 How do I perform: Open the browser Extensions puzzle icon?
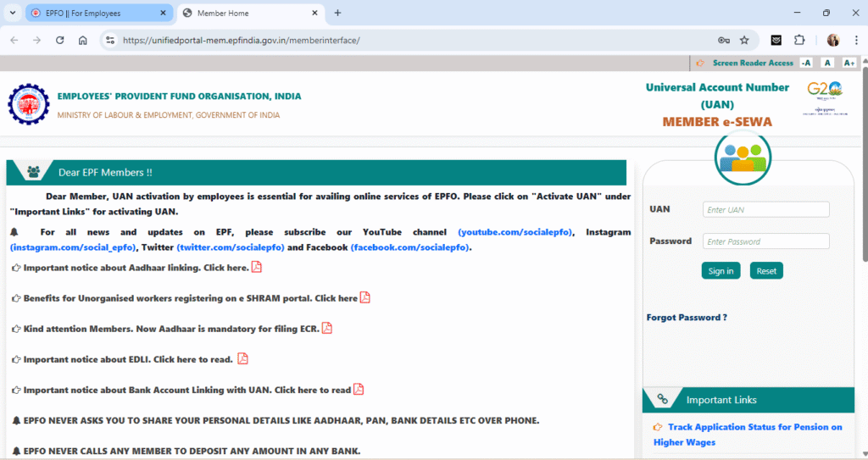click(x=798, y=40)
